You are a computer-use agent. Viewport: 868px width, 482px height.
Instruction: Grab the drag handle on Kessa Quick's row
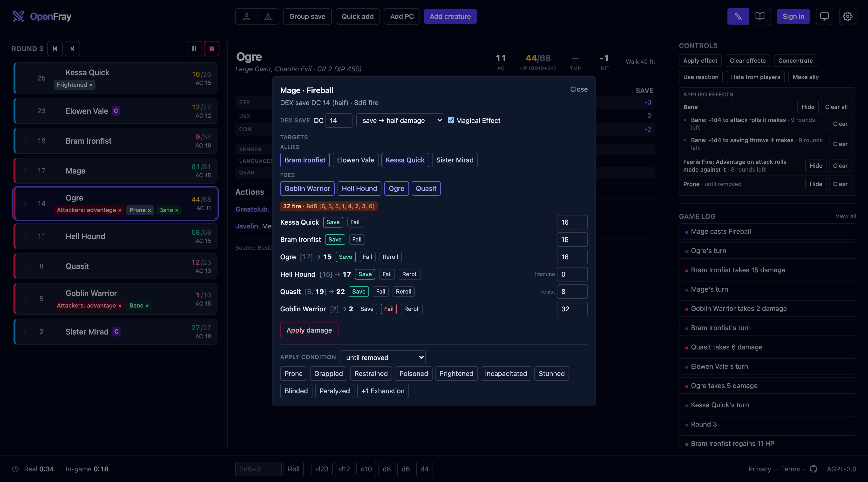coord(25,78)
